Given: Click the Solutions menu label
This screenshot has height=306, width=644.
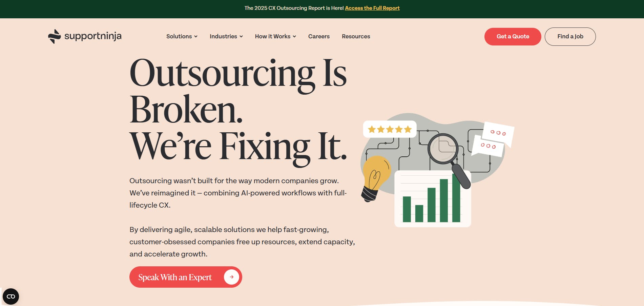Looking at the screenshot, I should tap(179, 36).
